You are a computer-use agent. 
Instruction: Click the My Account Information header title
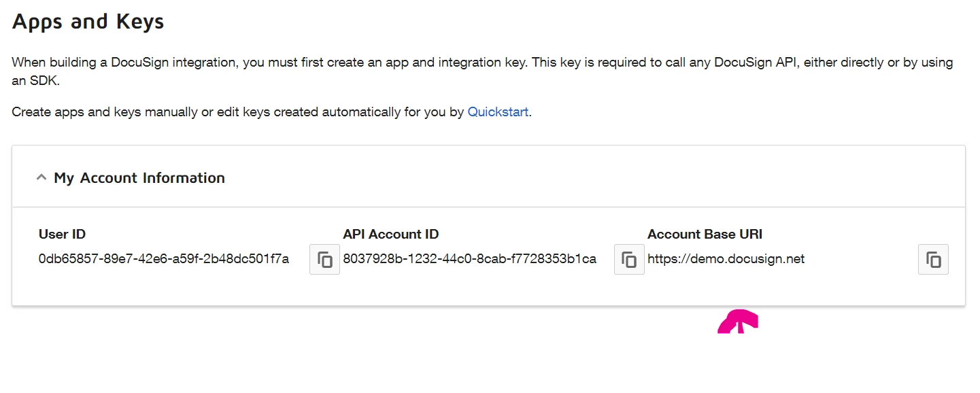(x=139, y=177)
